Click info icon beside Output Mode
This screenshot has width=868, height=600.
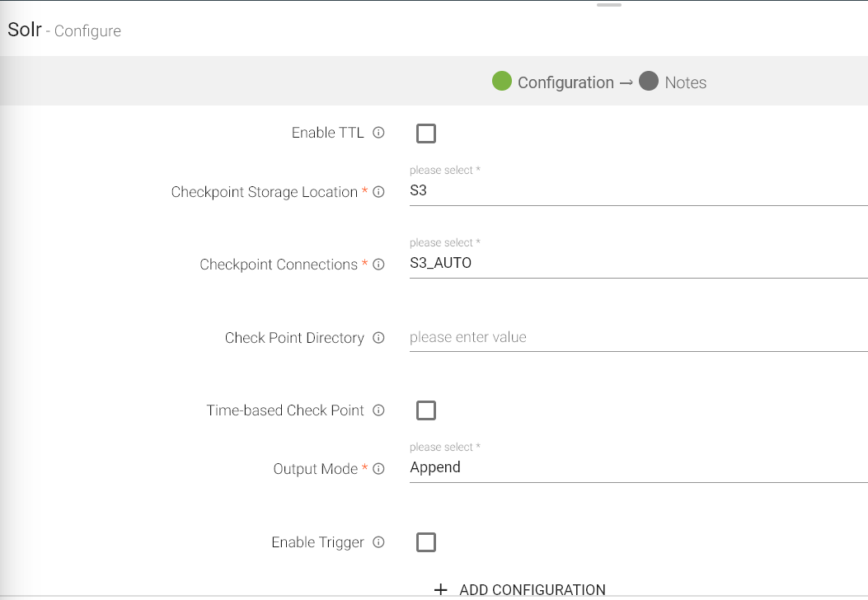tap(379, 469)
